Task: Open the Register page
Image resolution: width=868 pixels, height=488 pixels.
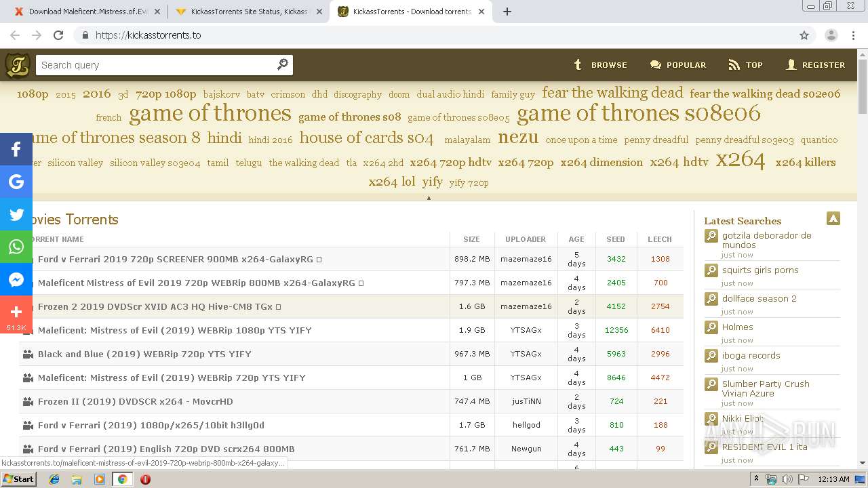Action: point(815,65)
